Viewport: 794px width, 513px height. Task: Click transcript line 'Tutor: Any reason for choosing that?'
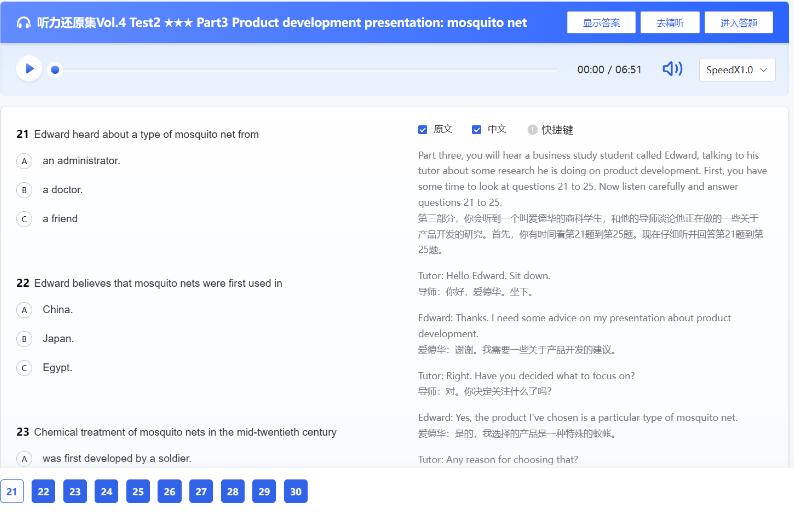click(x=498, y=459)
